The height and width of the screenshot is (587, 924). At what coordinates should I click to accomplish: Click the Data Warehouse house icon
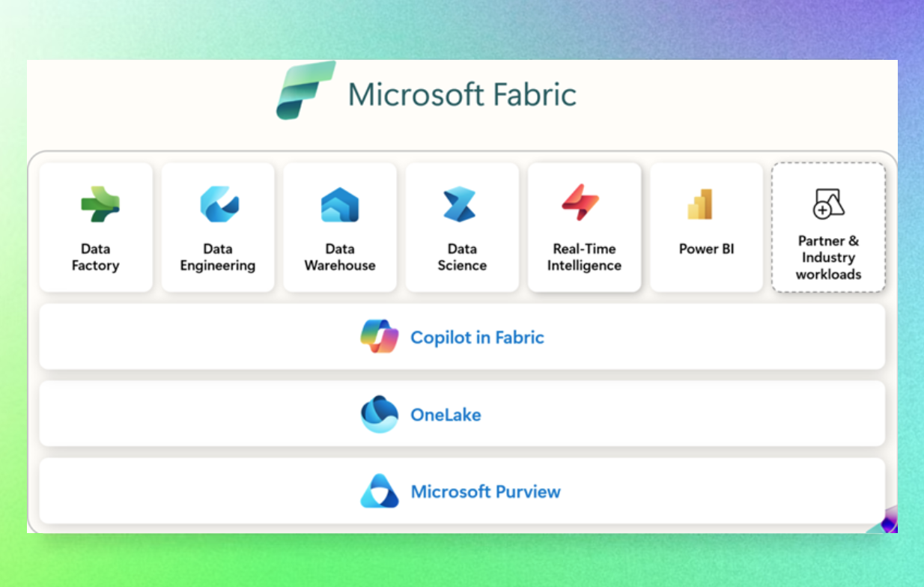(x=340, y=204)
